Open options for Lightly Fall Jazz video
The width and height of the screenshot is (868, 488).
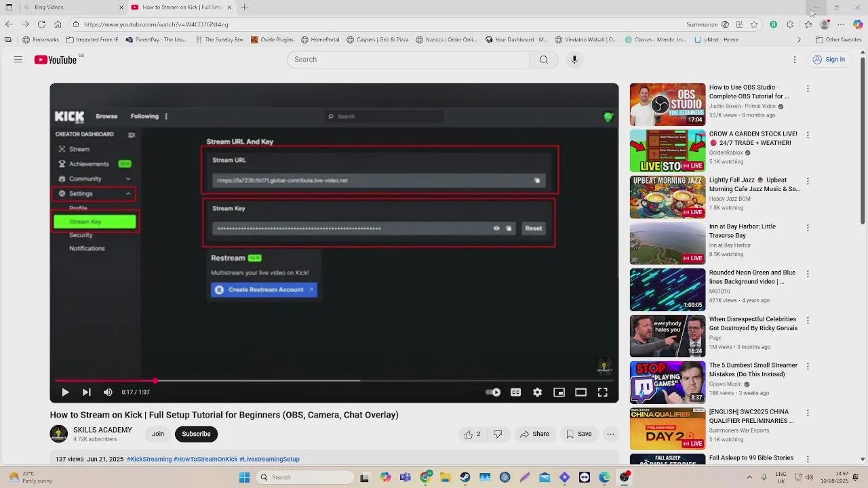tap(808, 181)
